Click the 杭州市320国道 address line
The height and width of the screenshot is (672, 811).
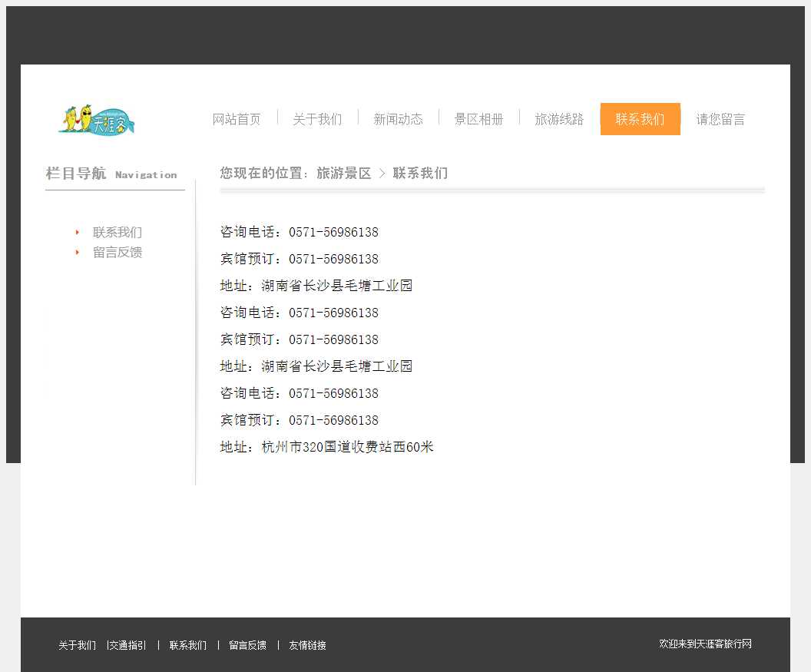327,447
